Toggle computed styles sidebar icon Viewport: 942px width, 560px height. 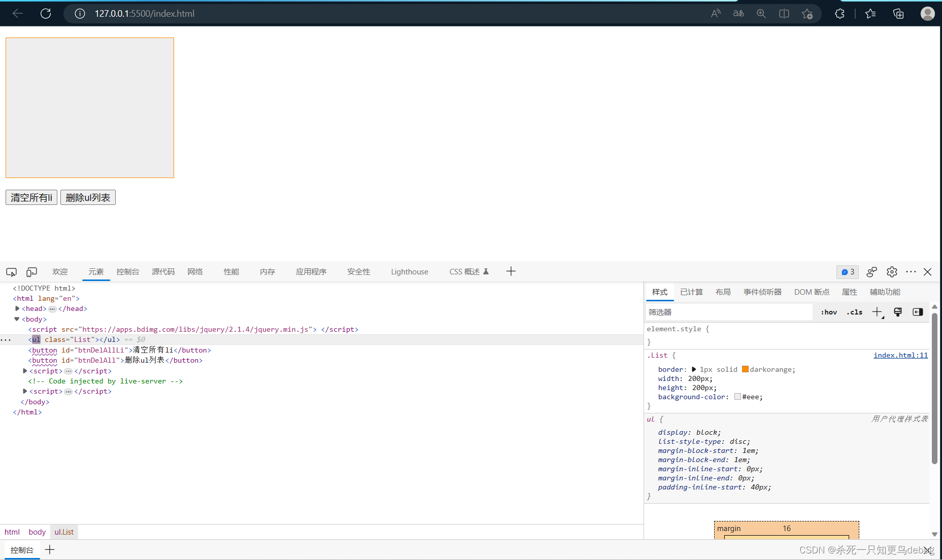tap(918, 312)
